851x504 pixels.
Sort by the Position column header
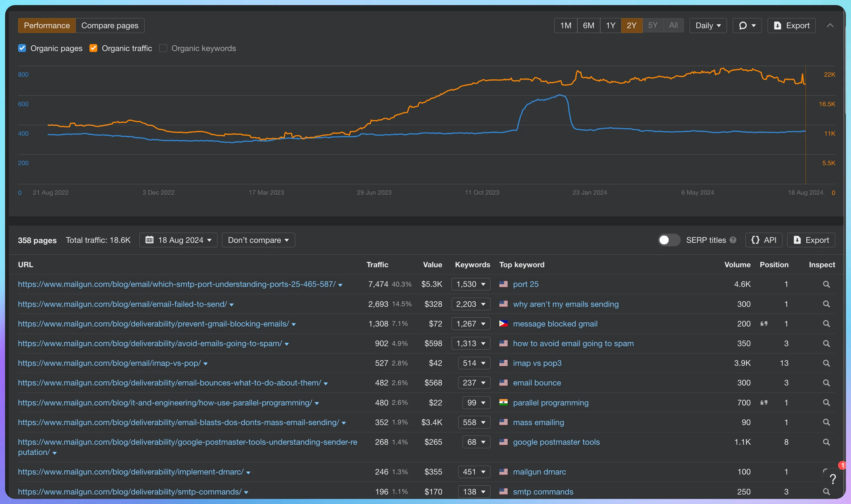pyautogui.click(x=774, y=265)
